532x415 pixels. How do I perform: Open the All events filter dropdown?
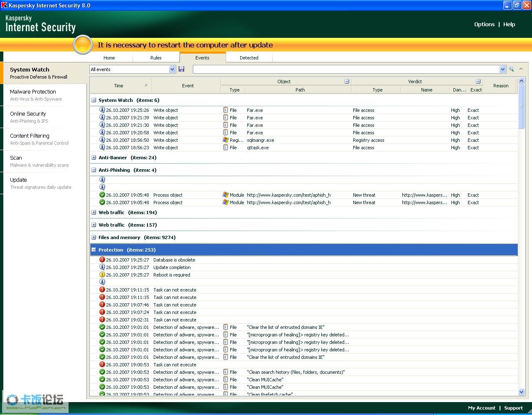tap(172, 69)
